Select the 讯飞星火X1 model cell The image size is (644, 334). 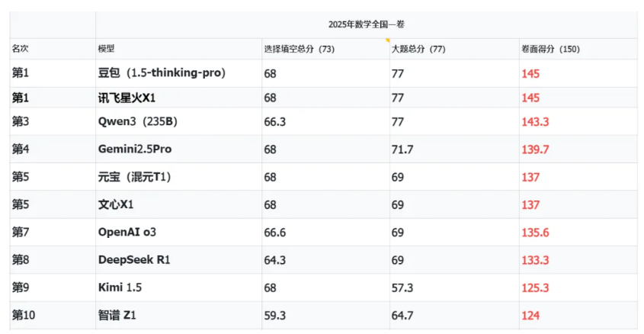(178, 98)
